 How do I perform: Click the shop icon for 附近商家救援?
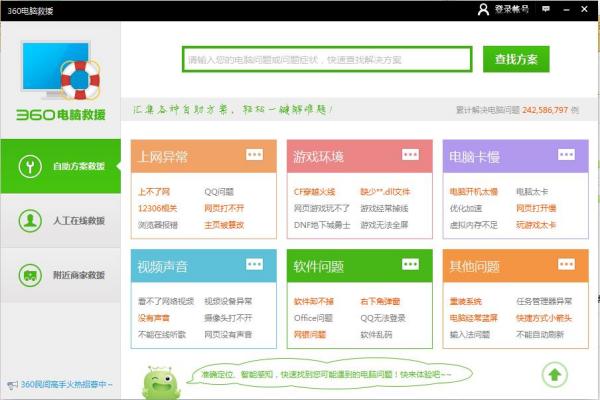30,274
